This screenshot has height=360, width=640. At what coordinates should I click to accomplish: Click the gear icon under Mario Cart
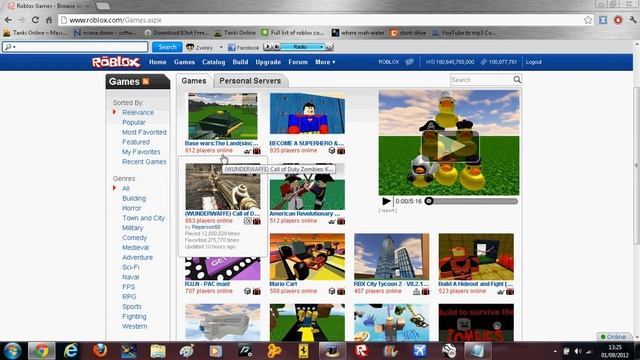coord(341,291)
